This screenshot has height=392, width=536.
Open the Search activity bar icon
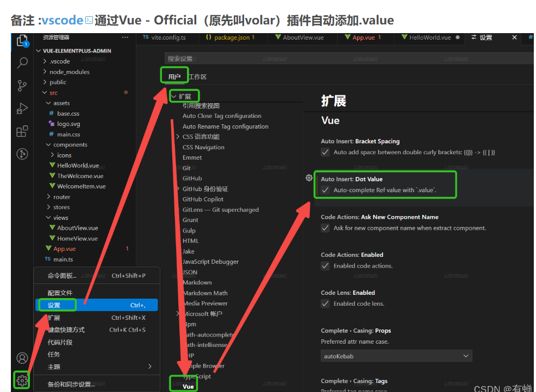[22, 63]
